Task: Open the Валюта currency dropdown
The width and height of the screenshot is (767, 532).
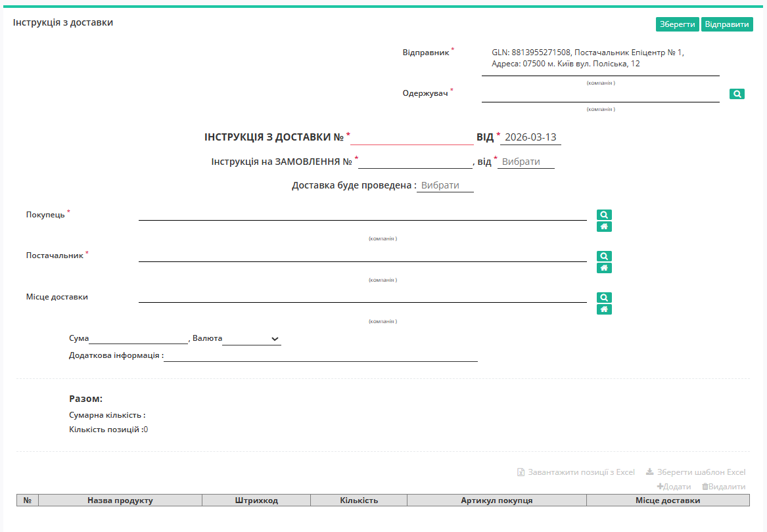Action: pyautogui.click(x=252, y=339)
